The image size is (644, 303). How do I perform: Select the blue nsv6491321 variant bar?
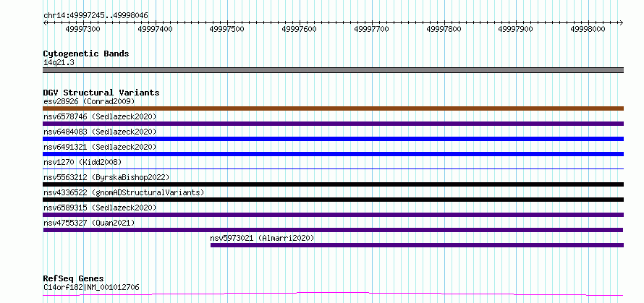334,154
